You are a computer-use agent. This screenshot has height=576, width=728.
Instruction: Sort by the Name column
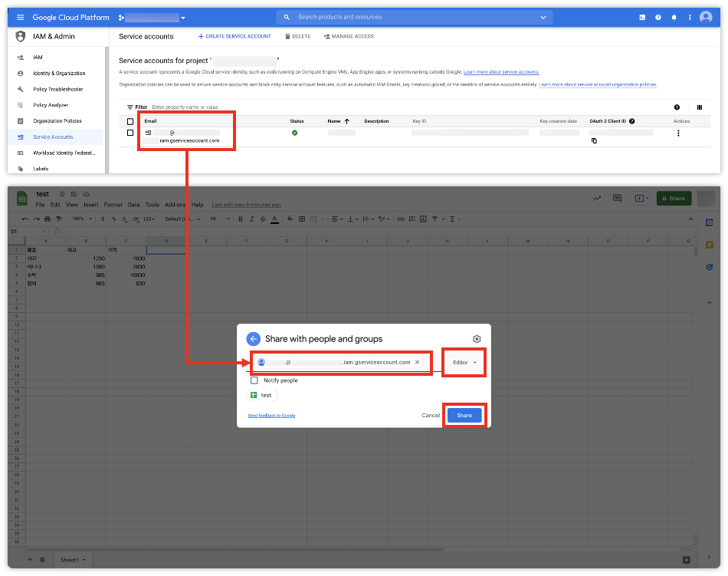tap(339, 121)
